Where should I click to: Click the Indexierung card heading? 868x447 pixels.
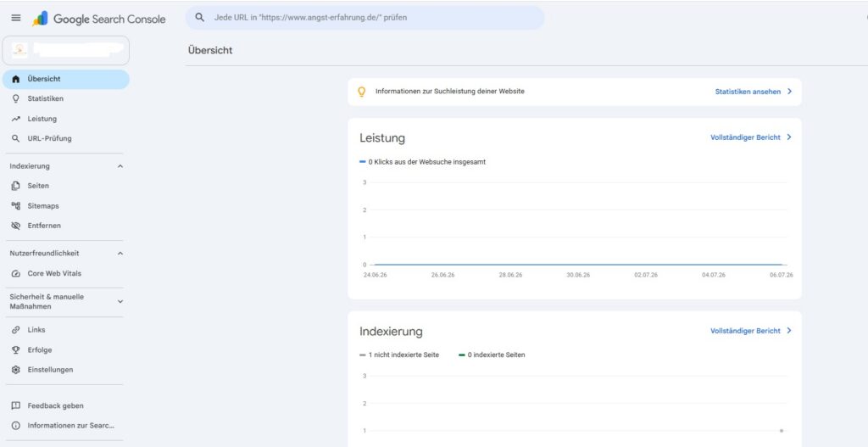391,332
